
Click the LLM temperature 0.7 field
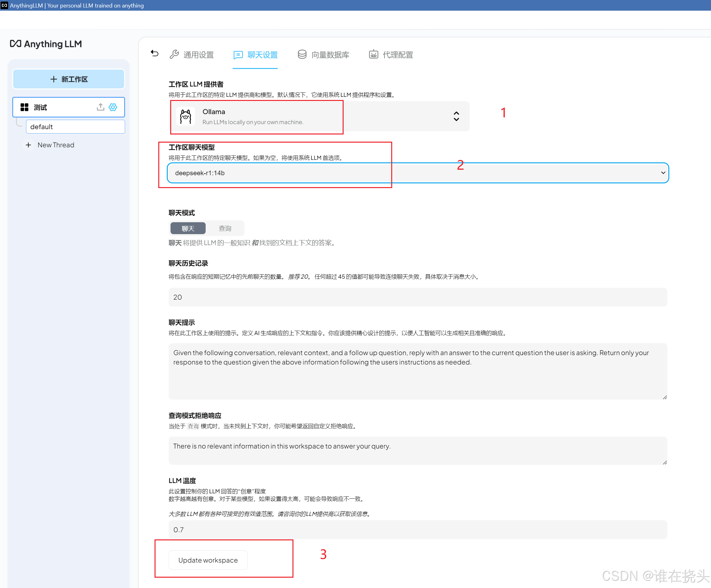[418, 530]
